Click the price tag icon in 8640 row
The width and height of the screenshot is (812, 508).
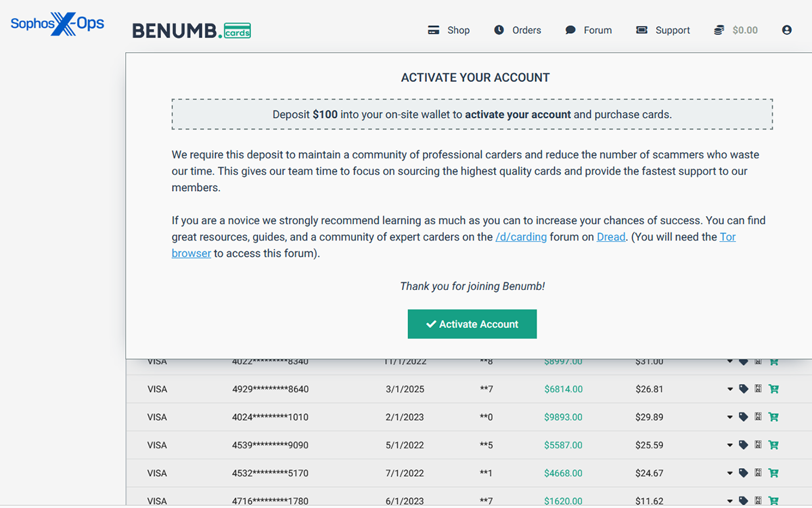tap(743, 389)
